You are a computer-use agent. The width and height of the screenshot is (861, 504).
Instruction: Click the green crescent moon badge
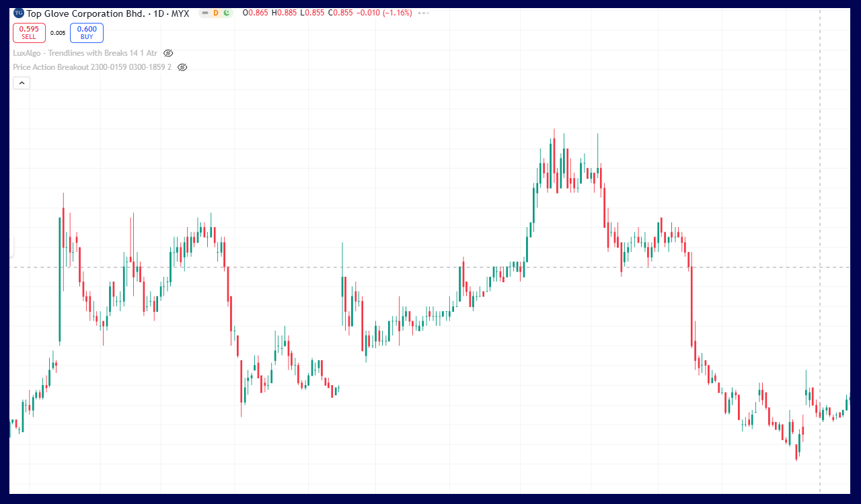pos(227,13)
